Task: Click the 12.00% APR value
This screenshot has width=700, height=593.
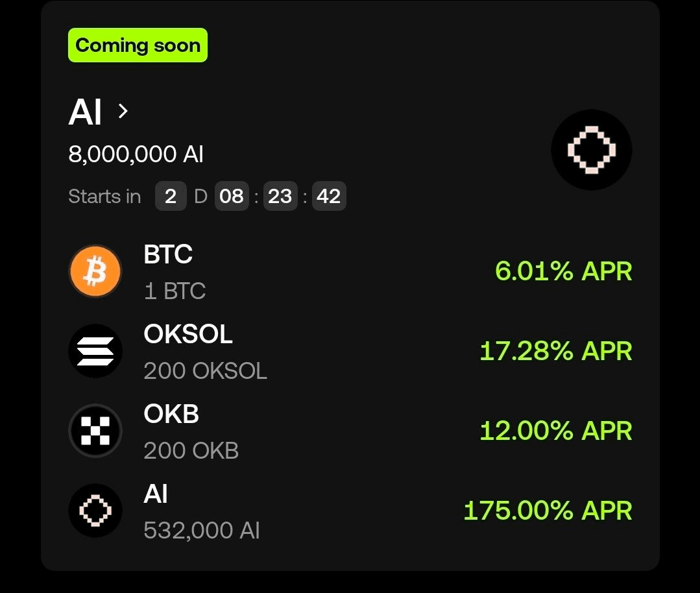Action: (x=556, y=430)
